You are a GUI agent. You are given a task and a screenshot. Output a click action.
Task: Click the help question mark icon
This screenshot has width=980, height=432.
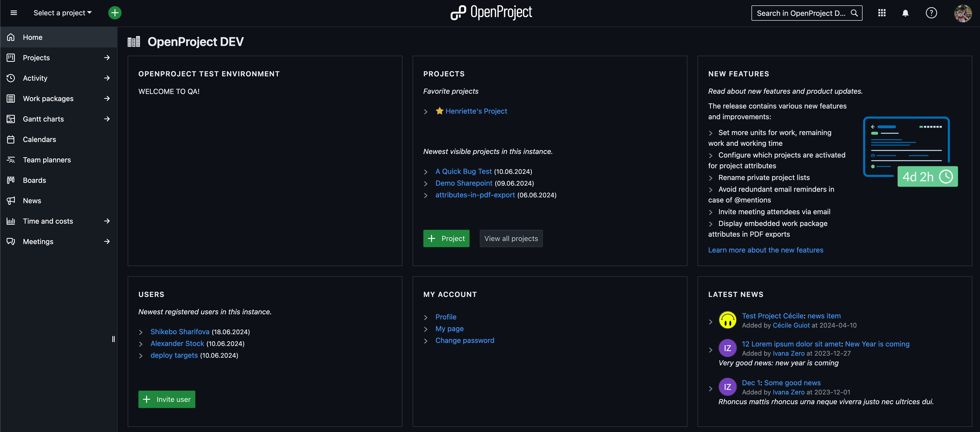tap(931, 13)
